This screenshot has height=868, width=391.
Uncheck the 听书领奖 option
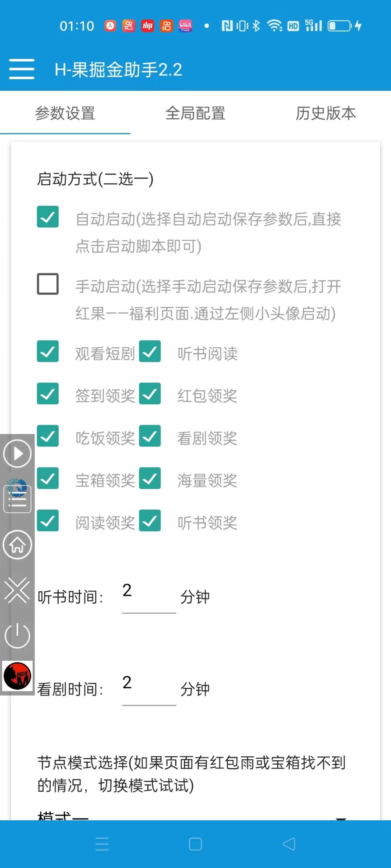click(x=149, y=521)
